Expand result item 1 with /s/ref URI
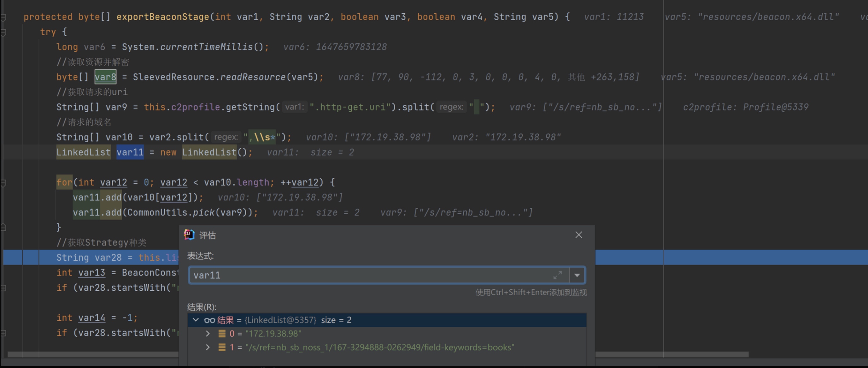The image size is (868, 368). [x=208, y=347]
